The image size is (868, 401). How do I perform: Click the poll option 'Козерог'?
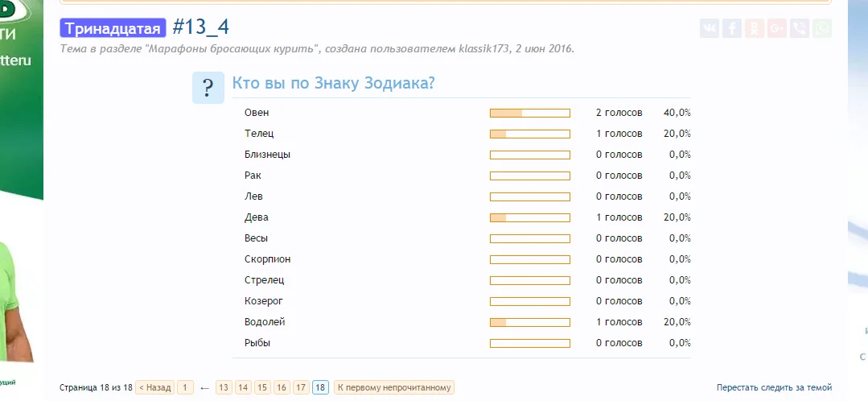click(264, 301)
